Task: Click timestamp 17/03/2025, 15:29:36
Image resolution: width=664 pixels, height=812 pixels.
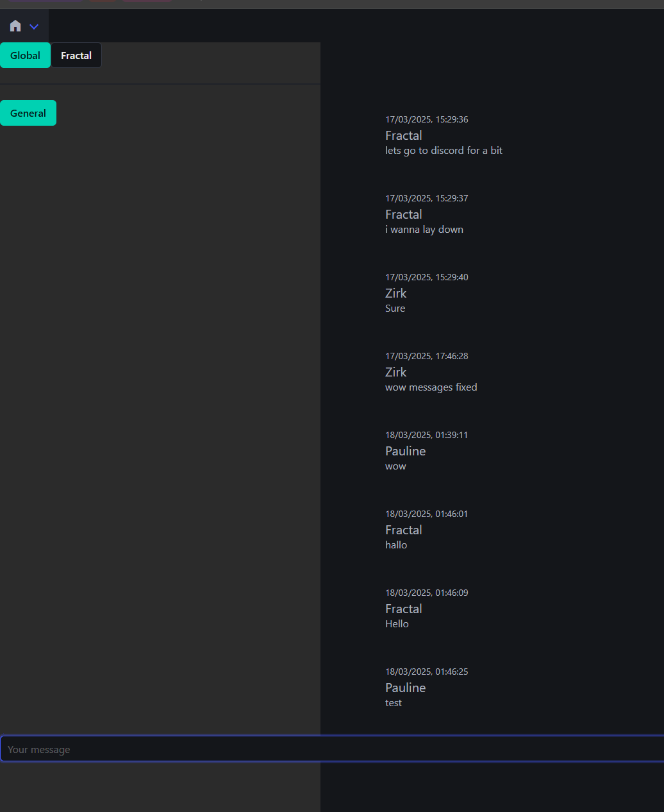Action: tap(426, 119)
